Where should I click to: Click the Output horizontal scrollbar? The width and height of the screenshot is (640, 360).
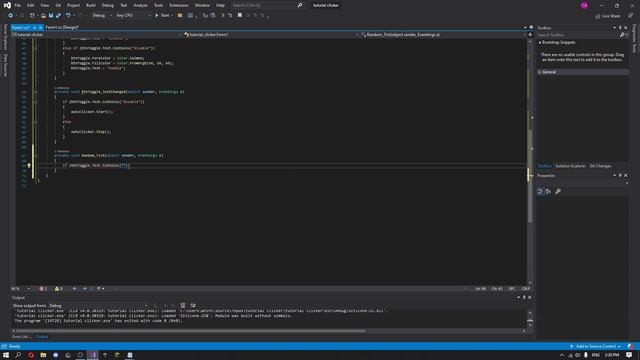269,331
